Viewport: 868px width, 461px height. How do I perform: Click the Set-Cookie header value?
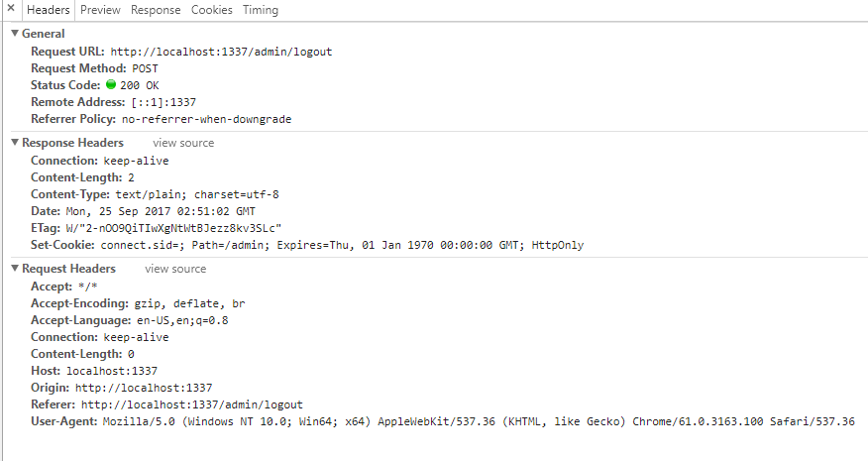342,245
